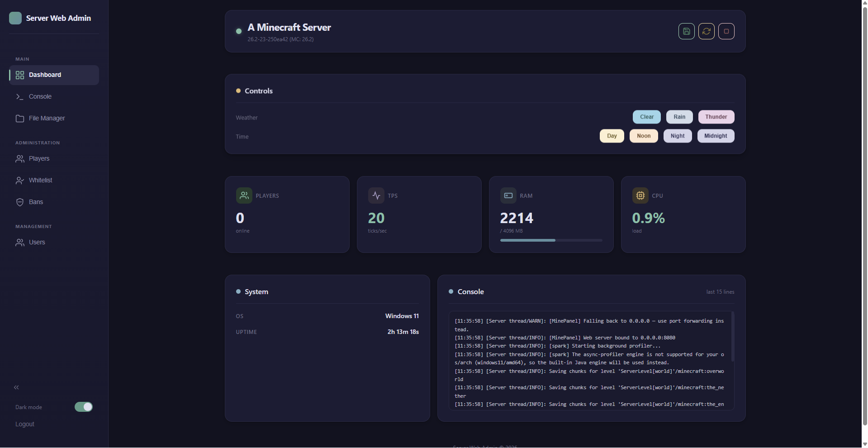868x448 pixels.
Task: Click the CPU chip icon
Action: click(x=640, y=195)
